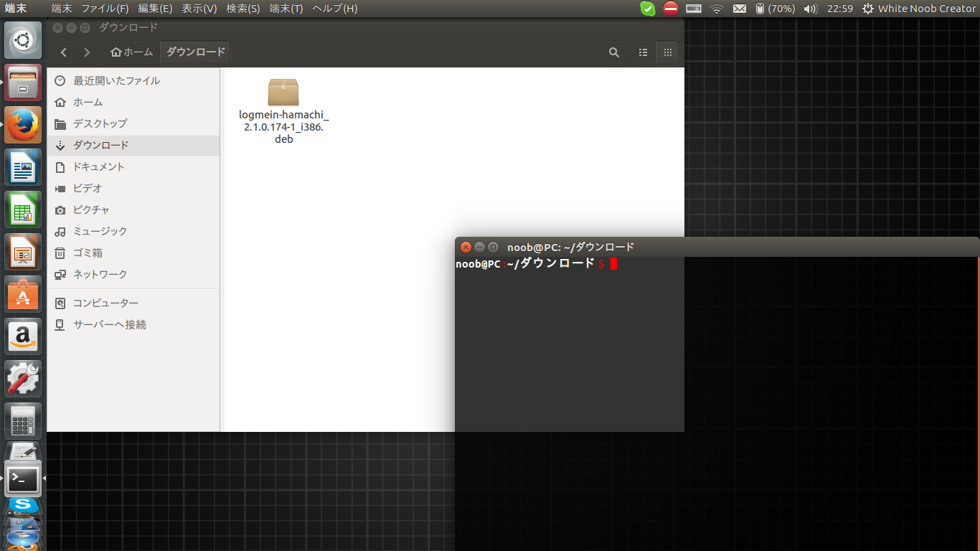Switch Files to list view

pos(644,52)
